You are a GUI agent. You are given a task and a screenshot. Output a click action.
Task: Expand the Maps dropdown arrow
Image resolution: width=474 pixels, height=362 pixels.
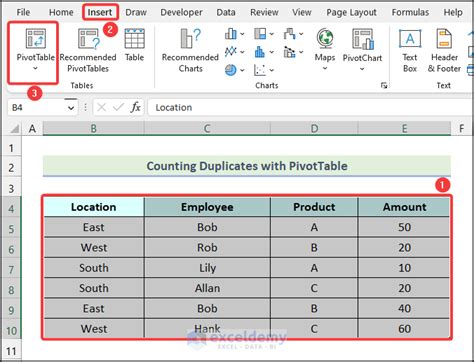[x=325, y=69]
